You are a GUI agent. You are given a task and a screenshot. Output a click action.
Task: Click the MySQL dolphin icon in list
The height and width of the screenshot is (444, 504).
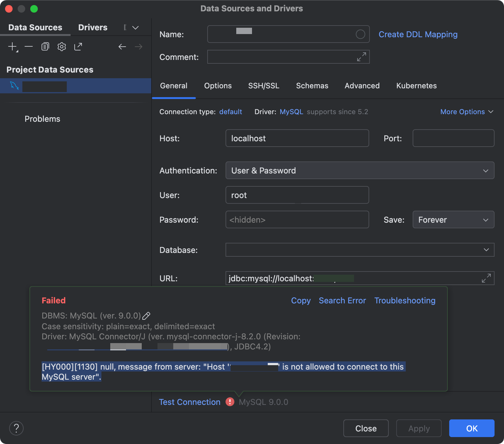click(14, 85)
